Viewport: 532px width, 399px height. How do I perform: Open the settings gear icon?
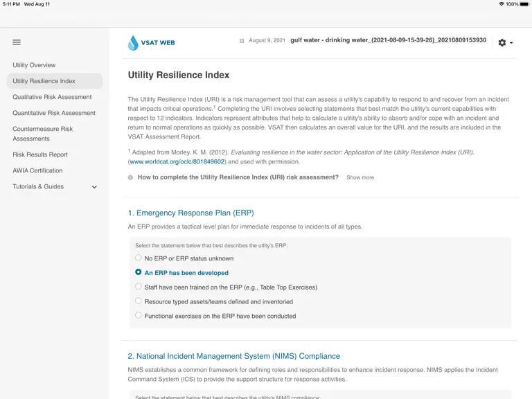[x=502, y=43]
